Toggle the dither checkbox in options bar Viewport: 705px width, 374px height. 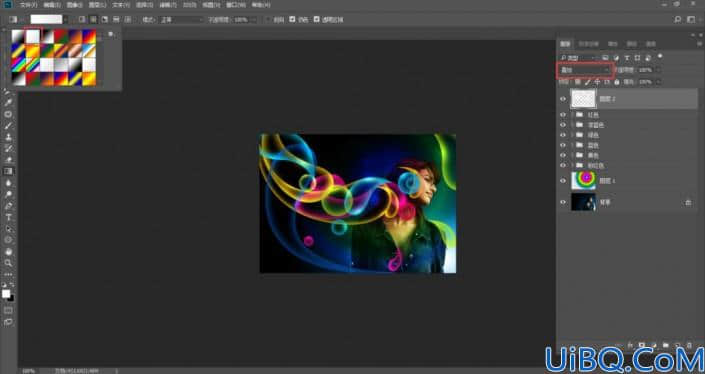292,20
